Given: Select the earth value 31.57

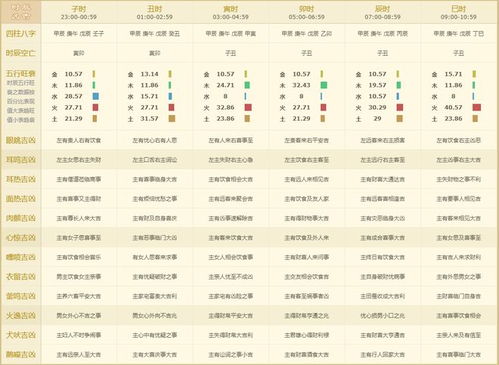Looking at the screenshot, I should pyautogui.click(x=149, y=118).
